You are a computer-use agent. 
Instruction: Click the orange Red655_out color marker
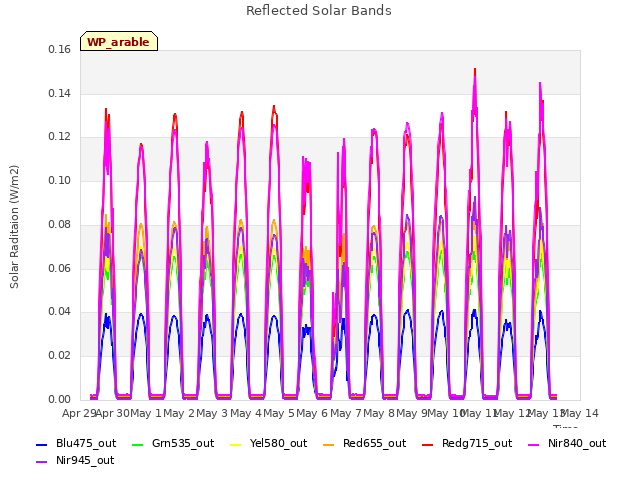click(329, 444)
